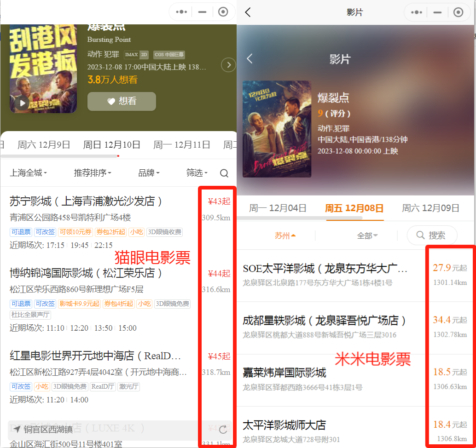This screenshot has height=448, width=476.
Task: Open 嘉莱炜岸国际影城 cinema listing
Action: coord(284,373)
